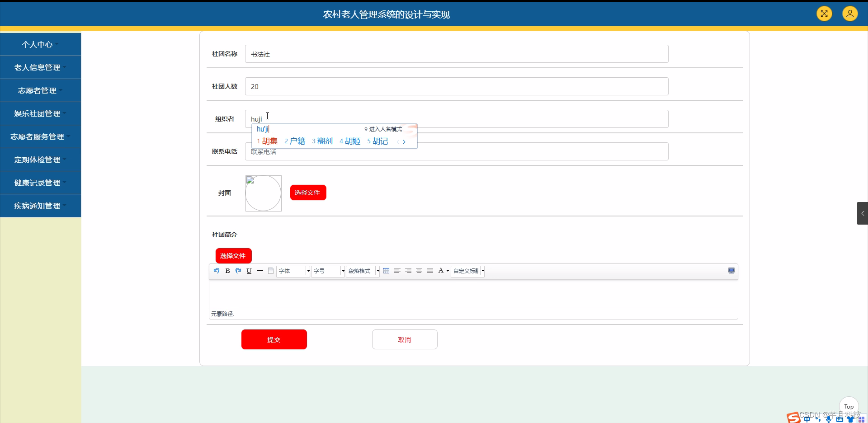Click the yellow exit icon in the header
Image resolution: width=868 pixels, height=423 pixels.
tap(824, 14)
